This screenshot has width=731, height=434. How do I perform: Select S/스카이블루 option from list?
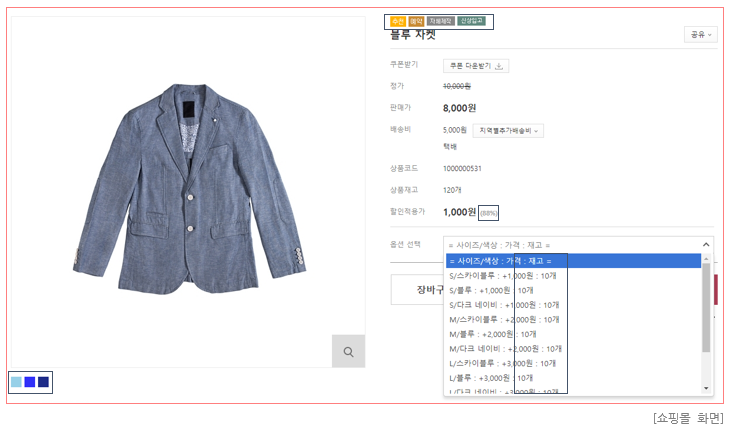tap(504, 275)
